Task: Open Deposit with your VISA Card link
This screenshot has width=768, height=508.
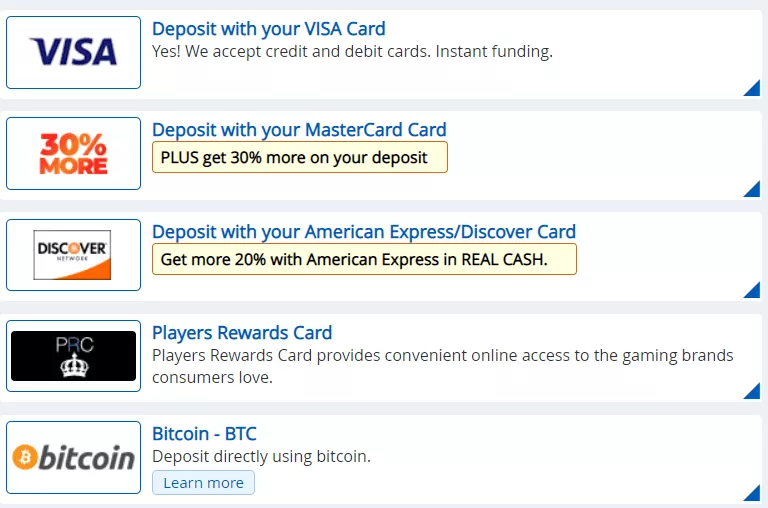Action: [268, 29]
